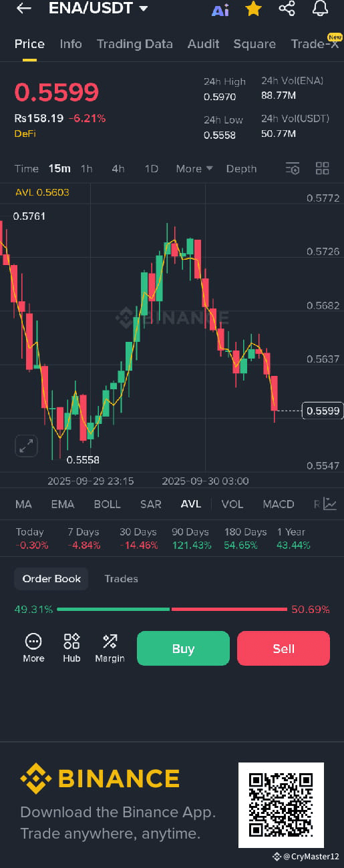Select the Trades tab
The height and width of the screenshot is (868, 344).
(x=121, y=579)
